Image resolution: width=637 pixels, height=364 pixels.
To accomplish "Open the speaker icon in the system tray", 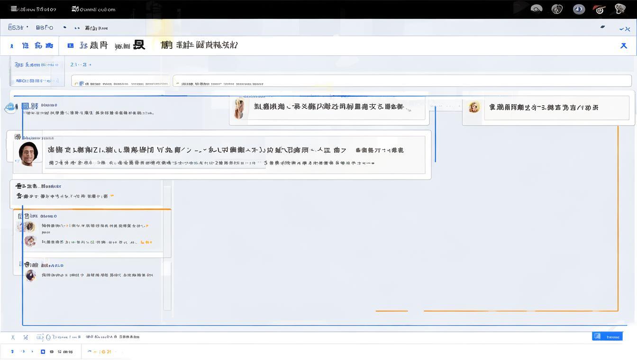I will (x=536, y=9).
